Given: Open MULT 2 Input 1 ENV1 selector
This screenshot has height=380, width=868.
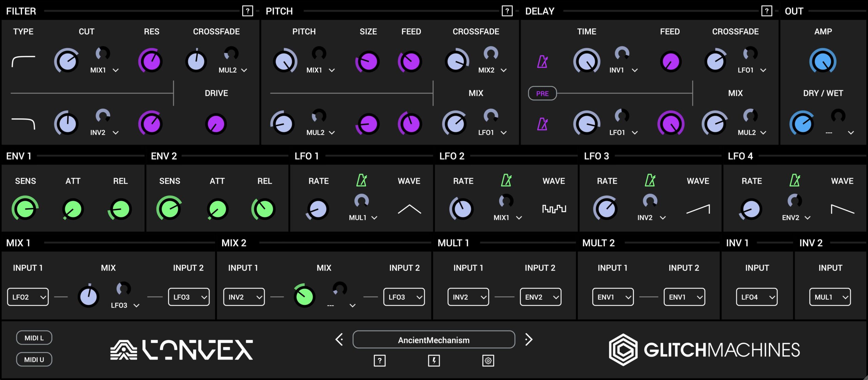Looking at the screenshot, I should click(x=613, y=297).
